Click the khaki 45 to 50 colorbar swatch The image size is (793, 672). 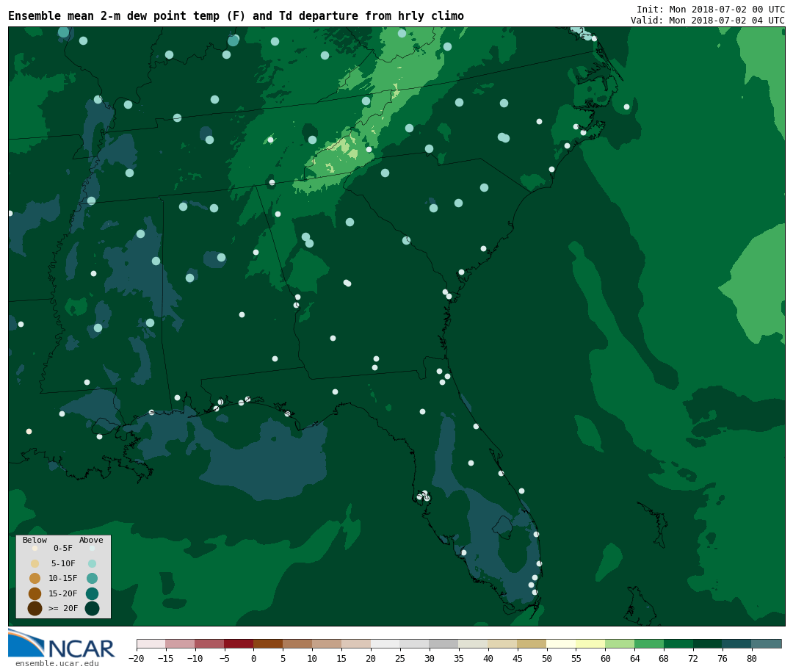(x=532, y=643)
